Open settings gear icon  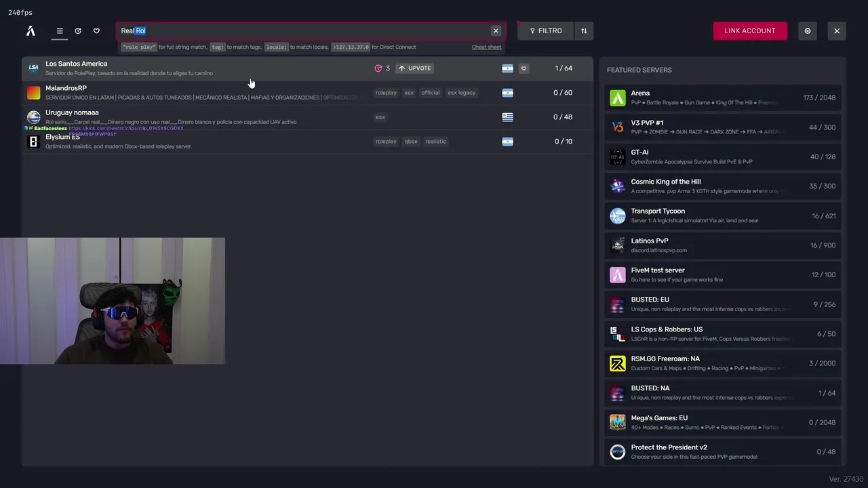pyautogui.click(x=808, y=30)
